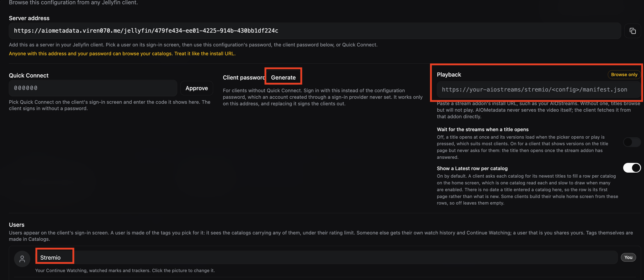Focus the Quick Connect code field

pos(93,88)
